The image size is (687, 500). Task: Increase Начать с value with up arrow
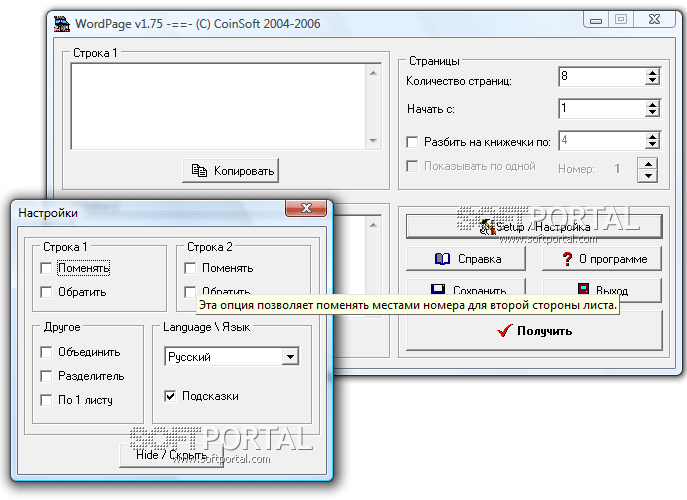pyautogui.click(x=652, y=105)
